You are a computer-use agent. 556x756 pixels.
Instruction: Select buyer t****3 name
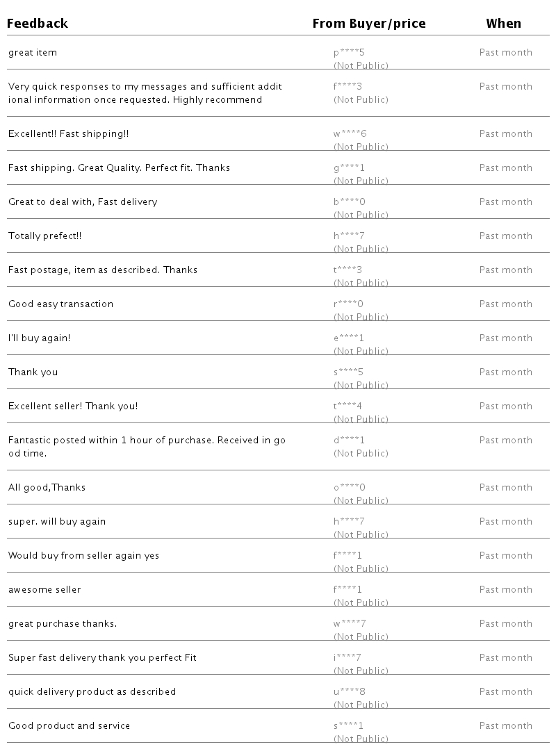(347, 270)
